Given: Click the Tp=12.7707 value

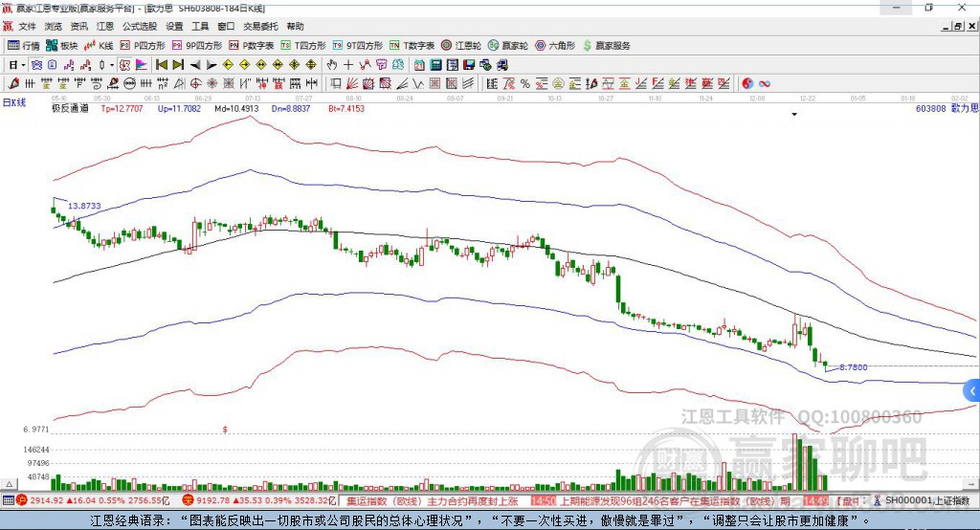Looking at the screenshot, I should point(122,108).
